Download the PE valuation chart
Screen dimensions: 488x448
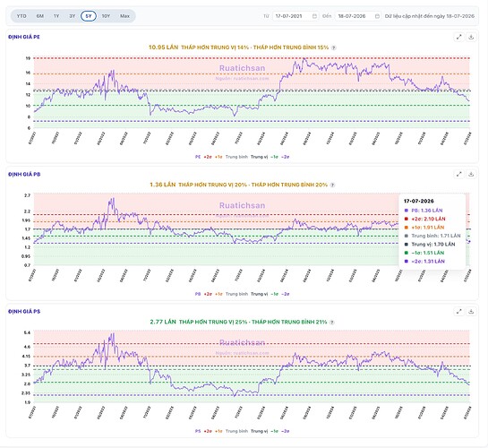click(471, 37)
